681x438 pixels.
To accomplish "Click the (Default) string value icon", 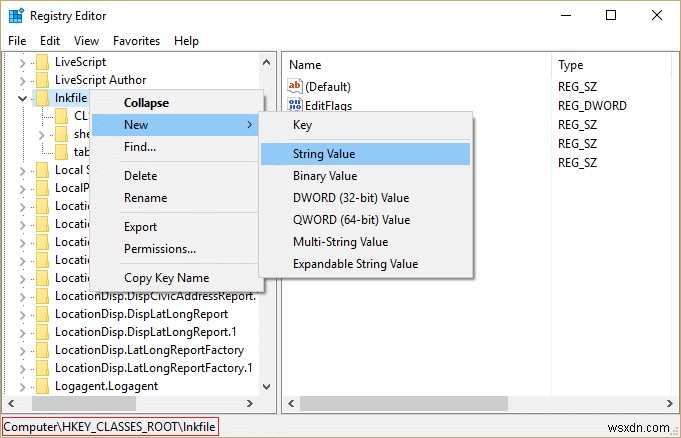I will click(x=296, y=87).
